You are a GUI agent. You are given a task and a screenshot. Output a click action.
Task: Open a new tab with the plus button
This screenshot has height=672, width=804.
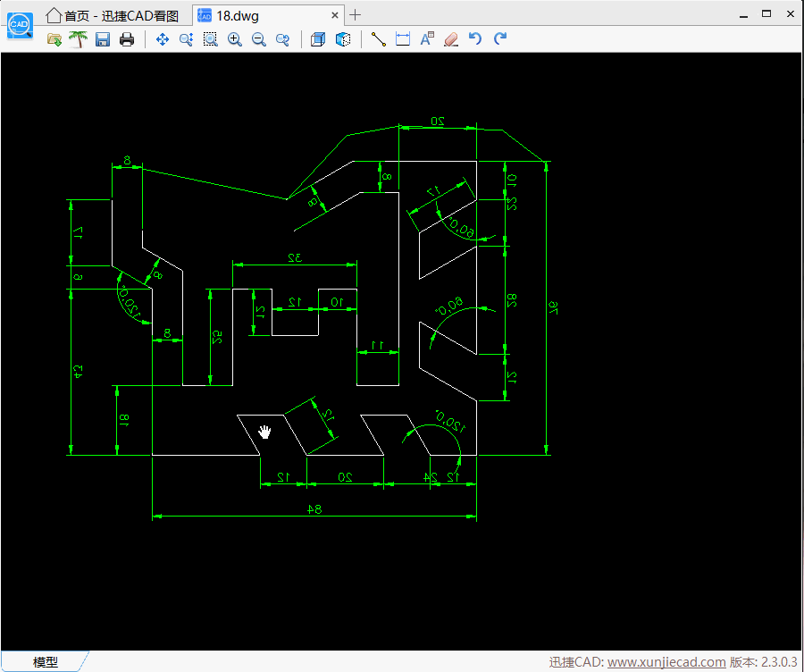355,15
